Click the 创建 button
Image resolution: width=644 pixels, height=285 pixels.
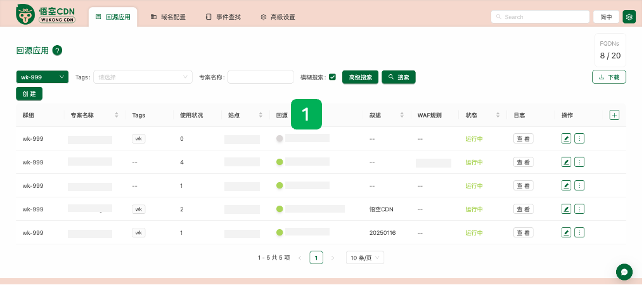(x=29, y=93)
